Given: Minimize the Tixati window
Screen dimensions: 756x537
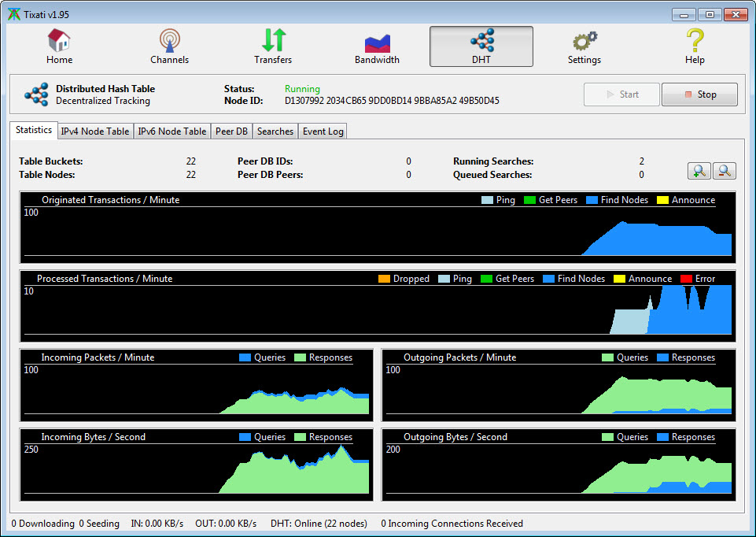Looking at the screenshot, I should pos(684,15).
